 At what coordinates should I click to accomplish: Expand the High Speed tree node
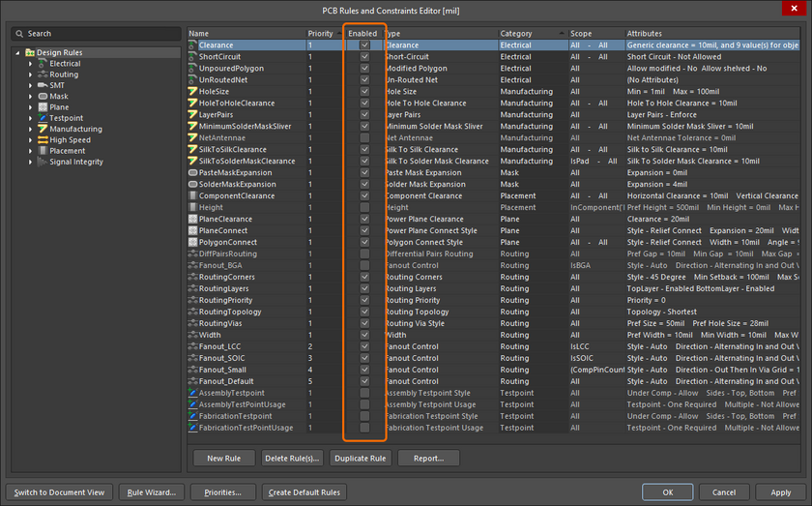(31, 140)
